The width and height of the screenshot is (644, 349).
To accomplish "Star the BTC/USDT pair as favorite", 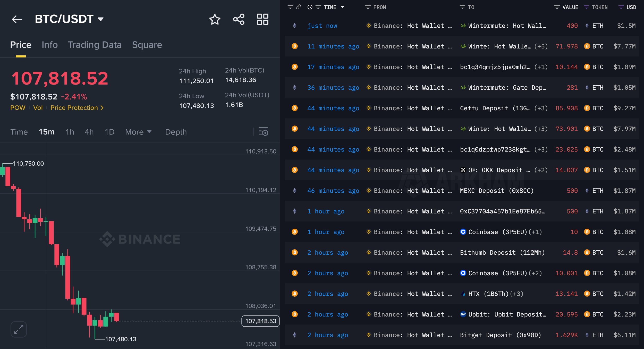I will (x=215, y=19).
